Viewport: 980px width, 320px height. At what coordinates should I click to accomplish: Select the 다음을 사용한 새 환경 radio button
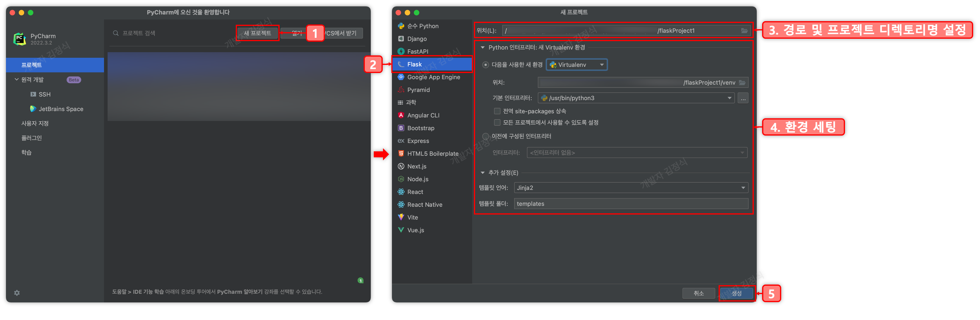486,65
